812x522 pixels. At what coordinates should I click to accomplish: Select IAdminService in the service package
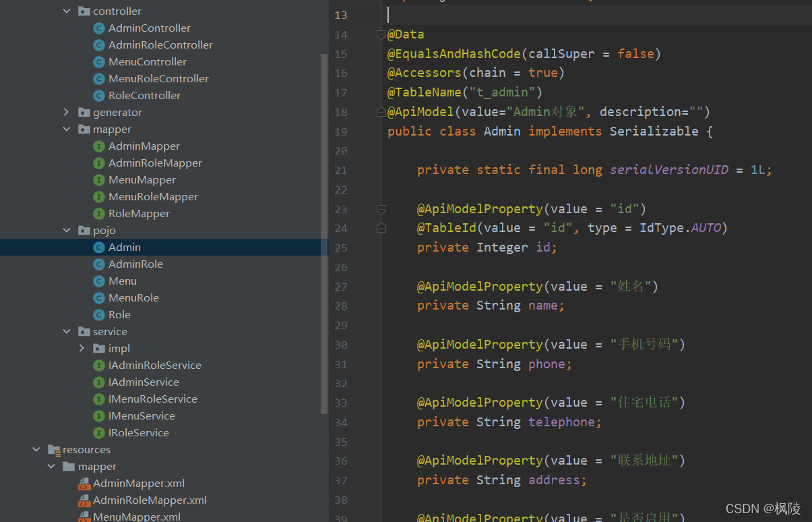tap(144, 382)
